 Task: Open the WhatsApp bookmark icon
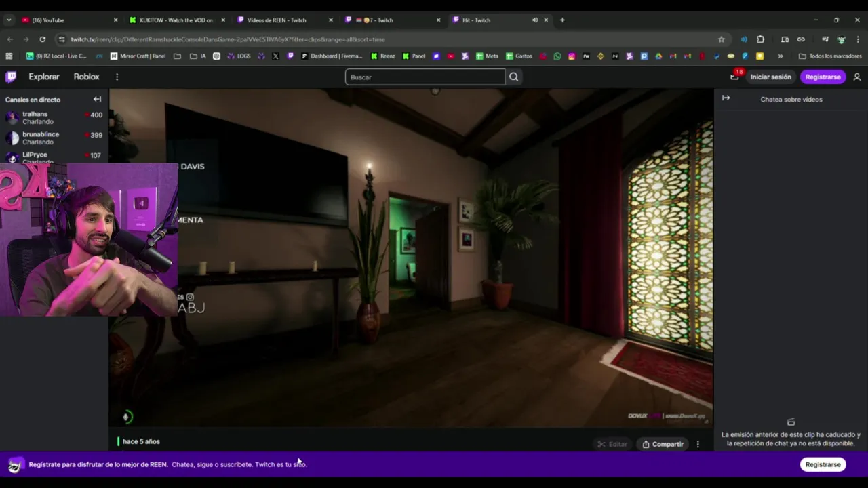pyautogui.click(x=557, y=56)
